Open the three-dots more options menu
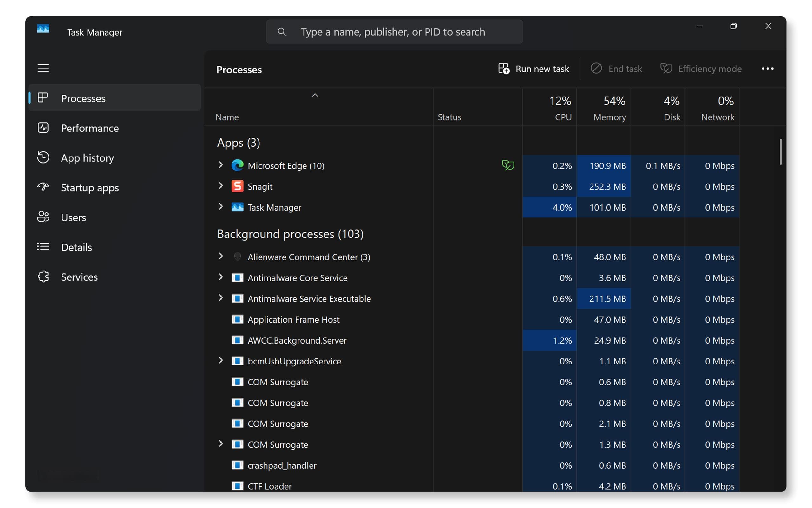This screenshot has height=508, width=812. point(767,69)
